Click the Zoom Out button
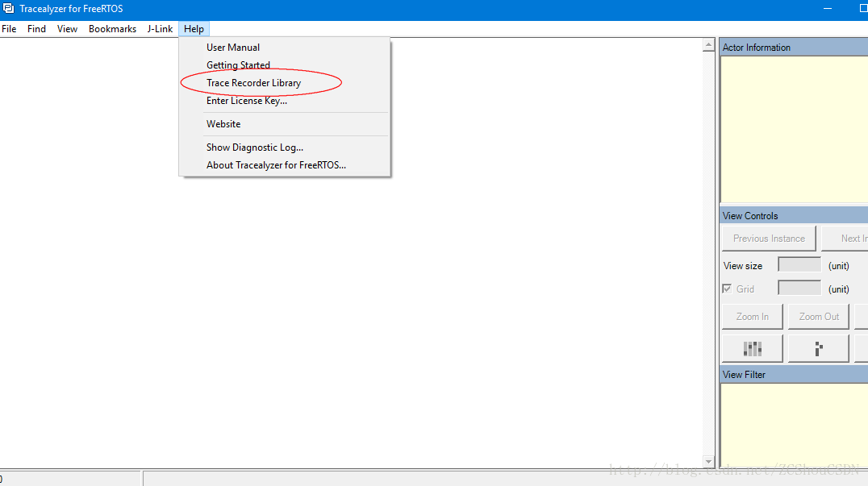This screenshot has width=868, height=486. click(x=819, y=317)
